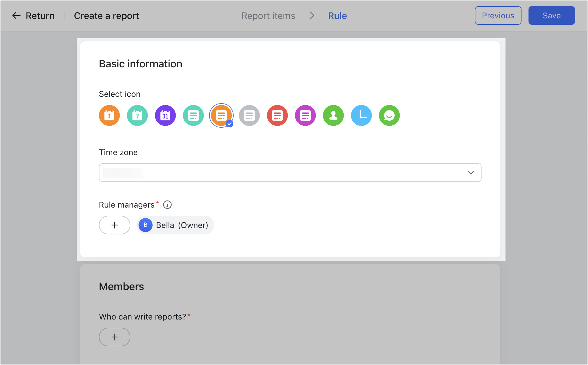Reselect the checked orange report icon
Viewport: 588px width, 365px height.
click(221, 115)
